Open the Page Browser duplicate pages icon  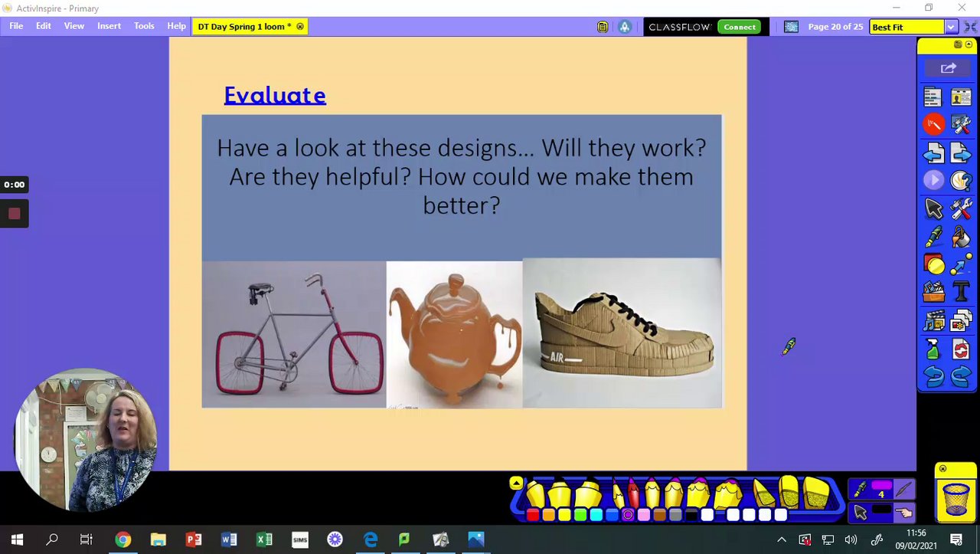961,320
